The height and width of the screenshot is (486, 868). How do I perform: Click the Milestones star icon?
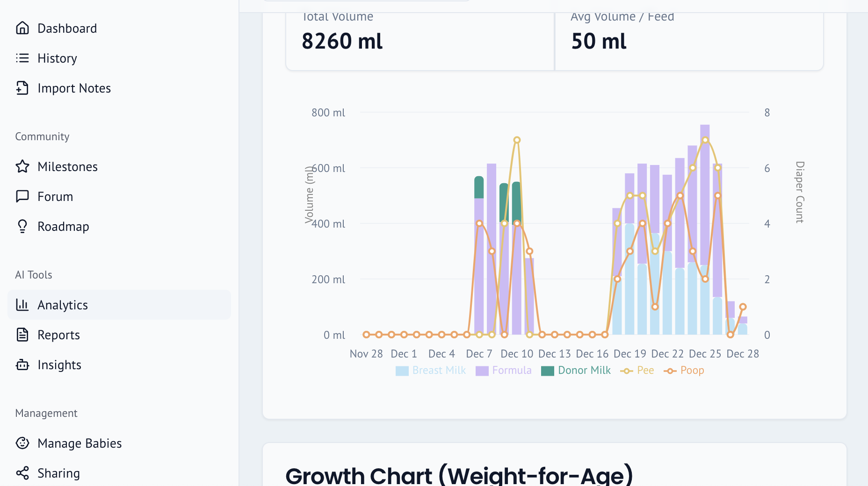pos(22,166)
